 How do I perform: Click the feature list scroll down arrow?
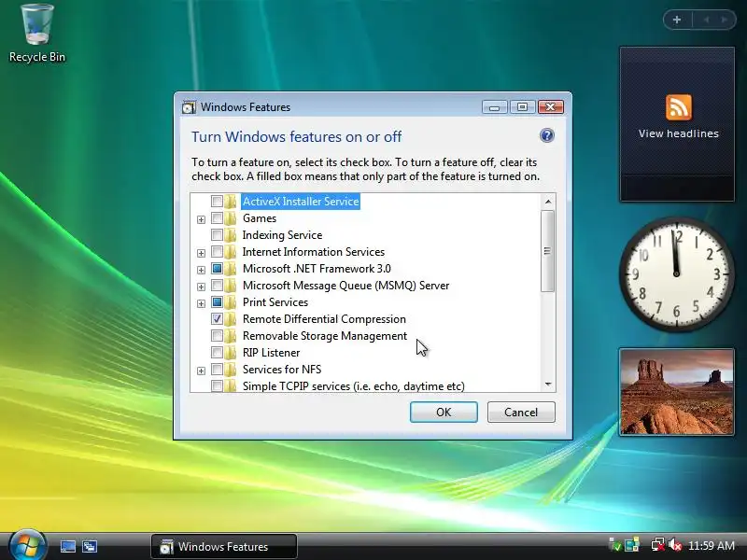point(548,384)
